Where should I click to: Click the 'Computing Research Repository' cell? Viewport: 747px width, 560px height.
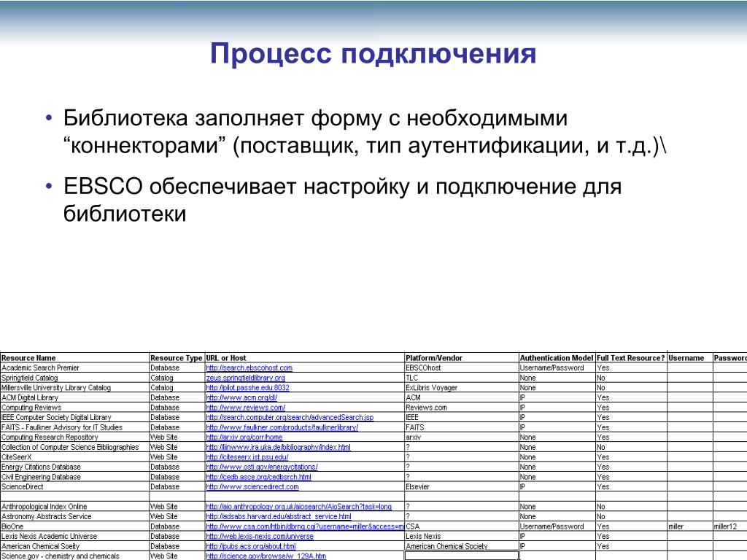(75, 437)
